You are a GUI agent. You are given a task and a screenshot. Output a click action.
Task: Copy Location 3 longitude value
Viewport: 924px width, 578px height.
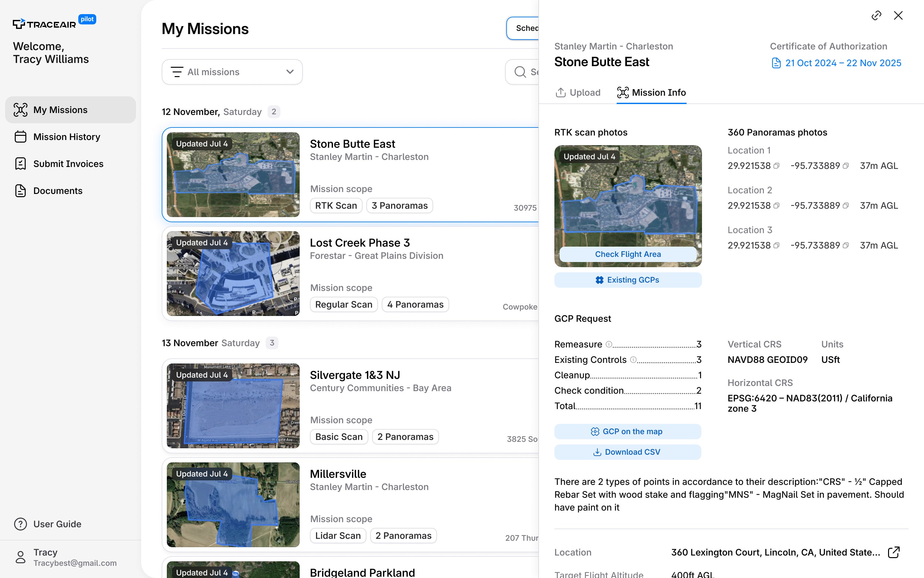click(x=846, y=245)
